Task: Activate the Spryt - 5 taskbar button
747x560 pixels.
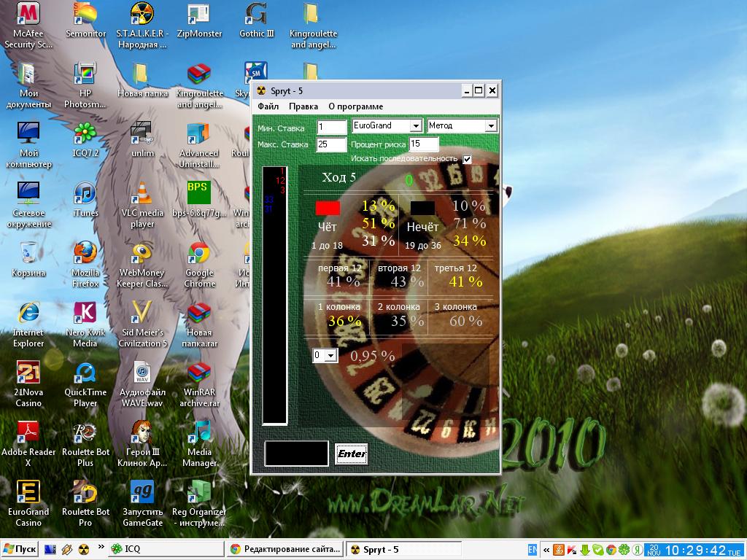Action: (403, 549)
